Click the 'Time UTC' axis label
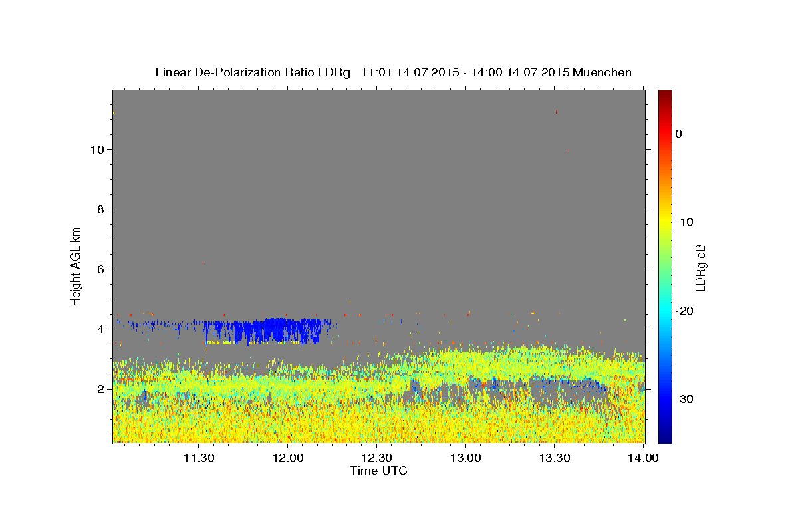 378,471
